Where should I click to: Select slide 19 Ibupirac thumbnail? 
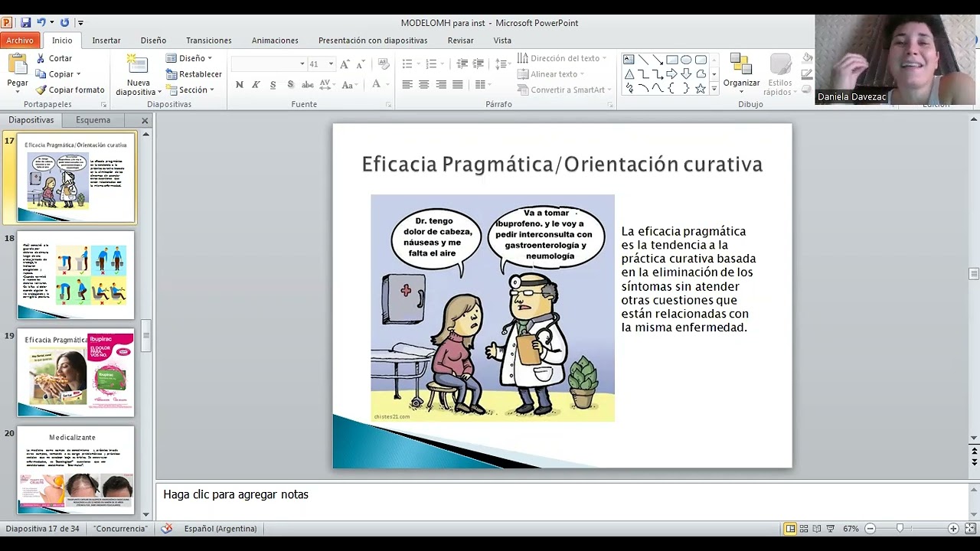[x=76, y=373]
